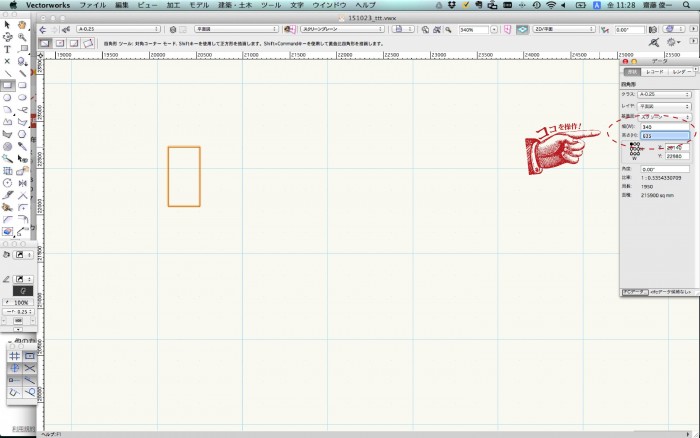Activate the Rectangle tool in the palette

(7, 85)
